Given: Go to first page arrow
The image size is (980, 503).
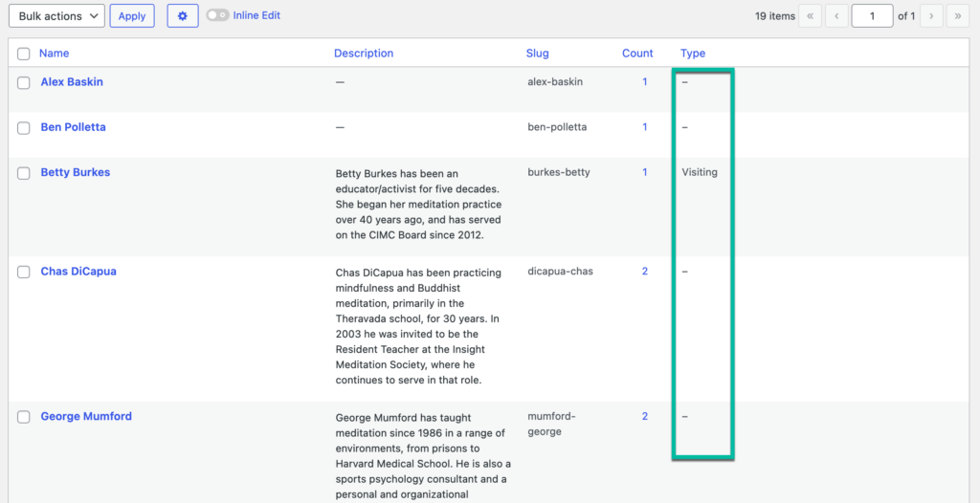Looking at the screenshot, I should pos(810,16).
